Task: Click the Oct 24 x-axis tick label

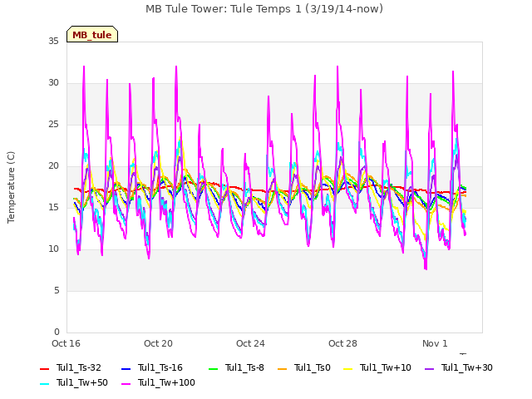Action: (x=250, y=343)
